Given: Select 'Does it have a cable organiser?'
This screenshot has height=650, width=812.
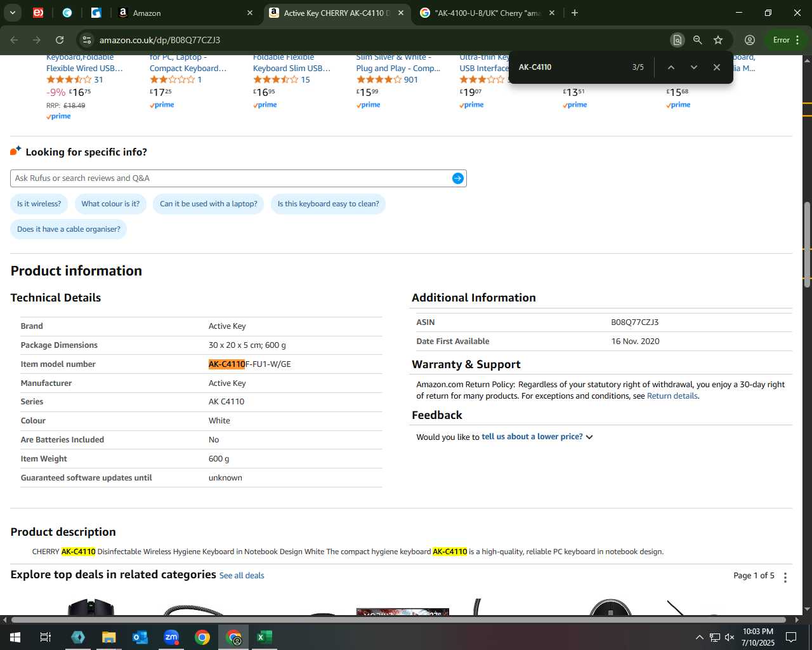Looking at the screenshot, I should [x=69, y=229].
